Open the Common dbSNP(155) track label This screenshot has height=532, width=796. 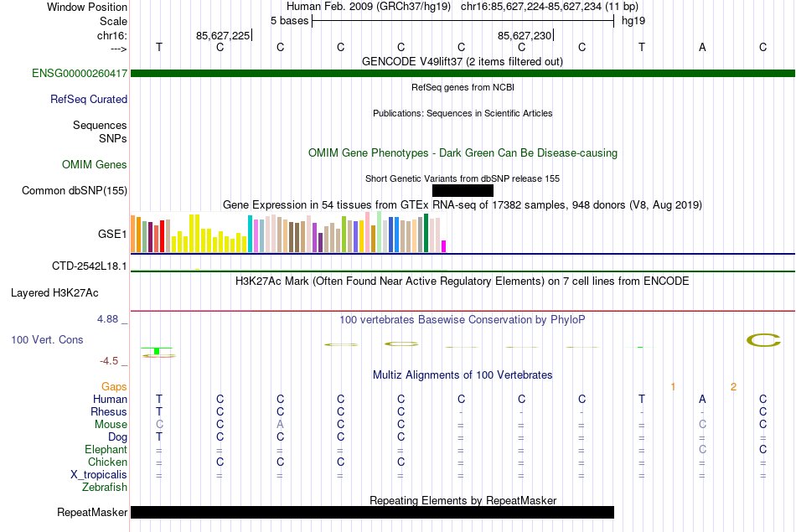pos(74,190)
